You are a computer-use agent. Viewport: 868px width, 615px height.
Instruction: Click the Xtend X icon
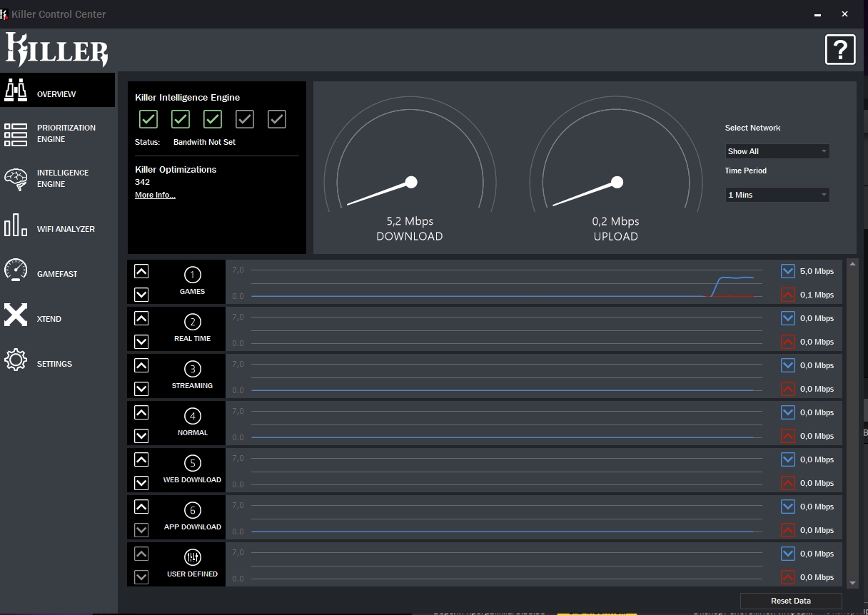(x=16, y=315)
